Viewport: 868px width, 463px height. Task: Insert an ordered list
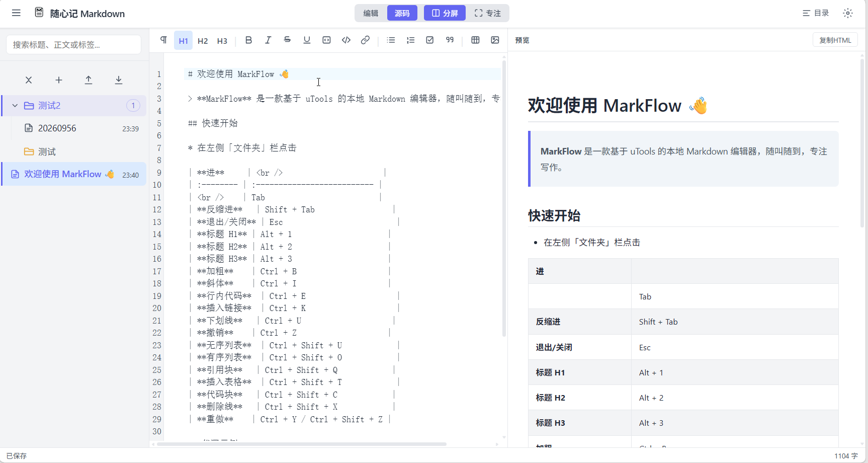[x=410, y=40]
